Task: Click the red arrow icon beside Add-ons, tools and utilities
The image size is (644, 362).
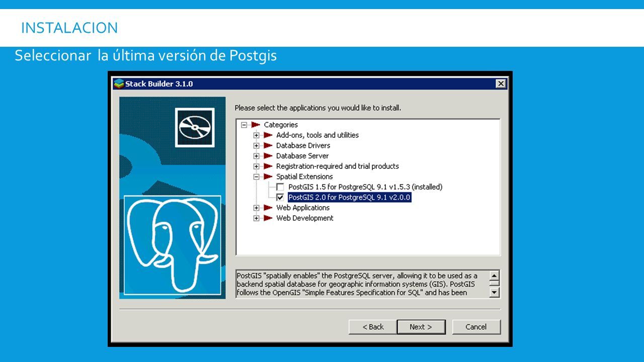Action: click(x=268, y=135)
